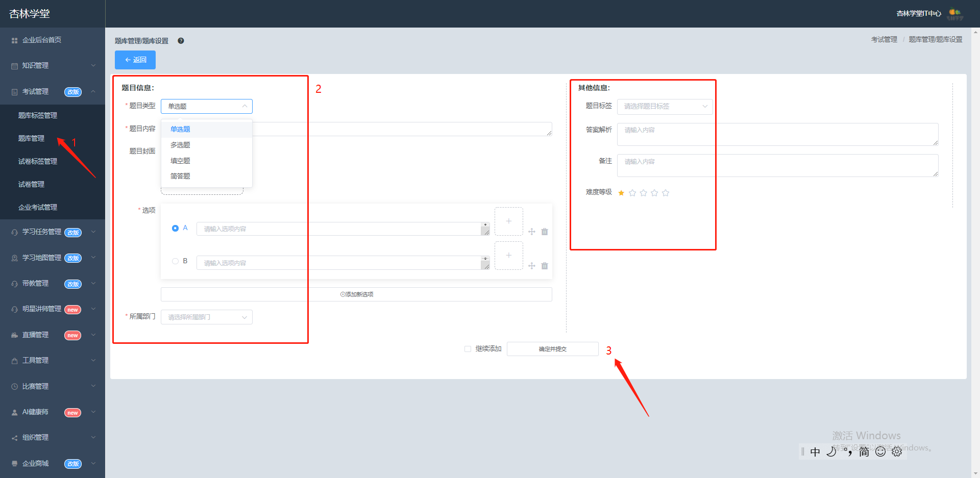Viewport: 980px width, 478px height.
Task: Expand the 直播管理 sidebar menu
Action: point(53,335)
